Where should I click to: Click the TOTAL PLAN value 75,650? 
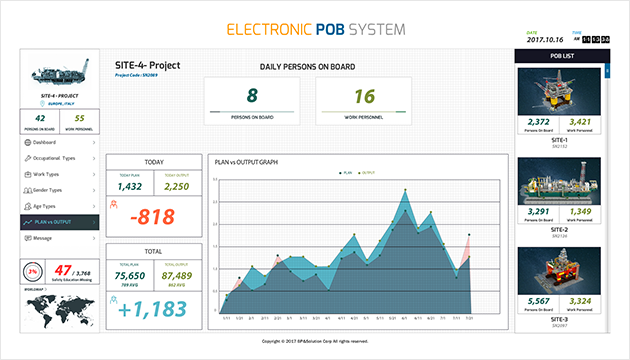click(130, 276)
